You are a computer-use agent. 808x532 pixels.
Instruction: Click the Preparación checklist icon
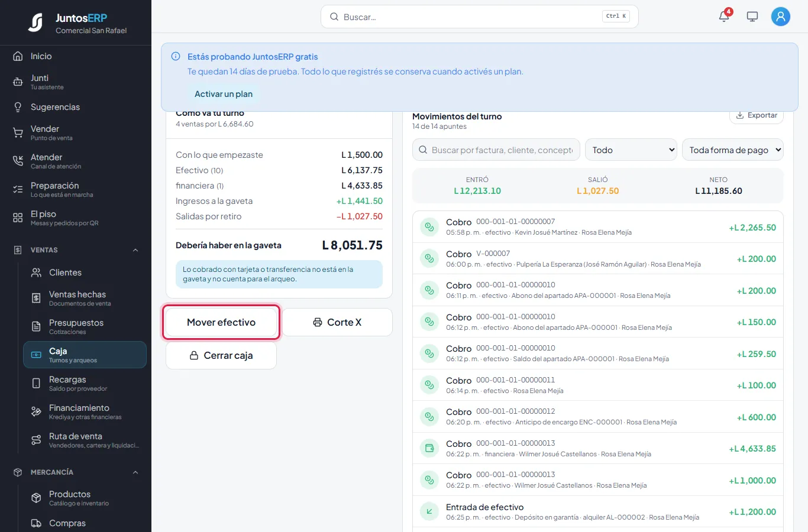[18, 190]
